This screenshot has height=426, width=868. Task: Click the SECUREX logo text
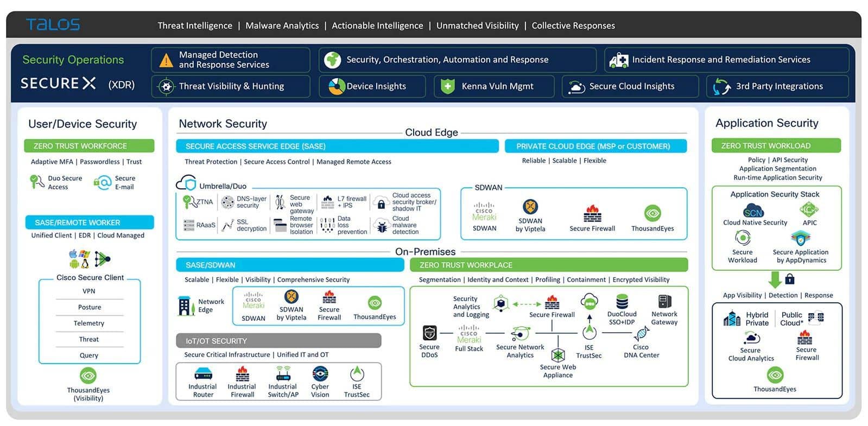point(58,84)
